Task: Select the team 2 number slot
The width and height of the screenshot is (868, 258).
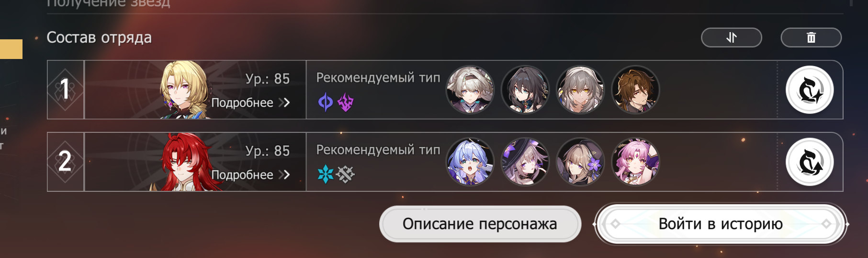Action: (66, 162)
